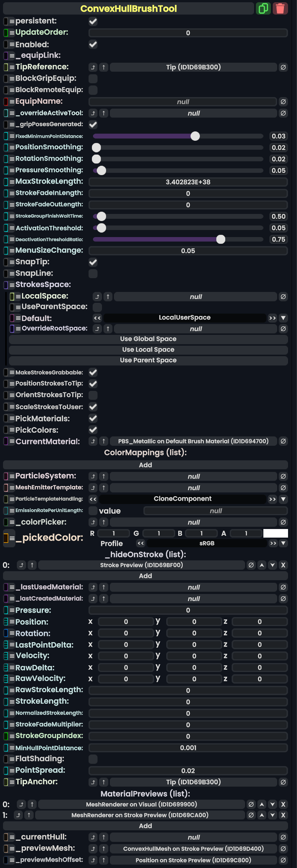Click Add under MaterialPreviews list
The height and width of the screenshot is (868, 297).
pyautogui.click(x=145, y=826)
